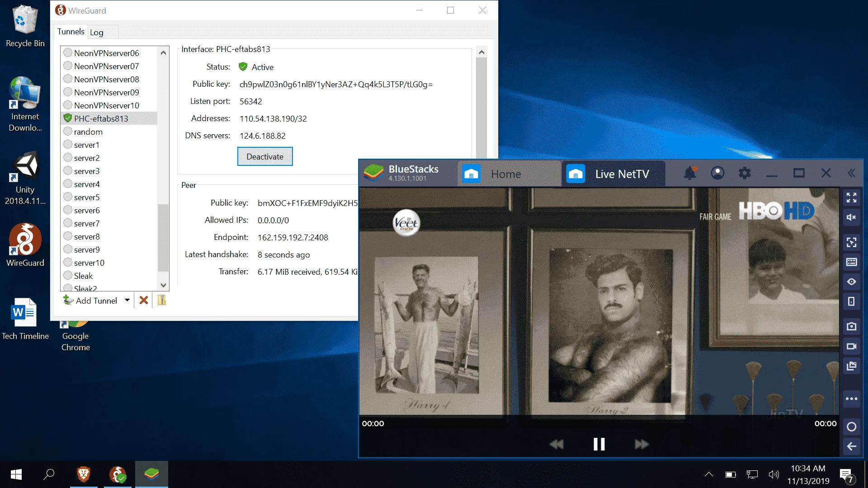Switch to the Live NetTV tab
The height and width of the screenshot is (488, 868).
pyautogui.click(x=613, y=174)
